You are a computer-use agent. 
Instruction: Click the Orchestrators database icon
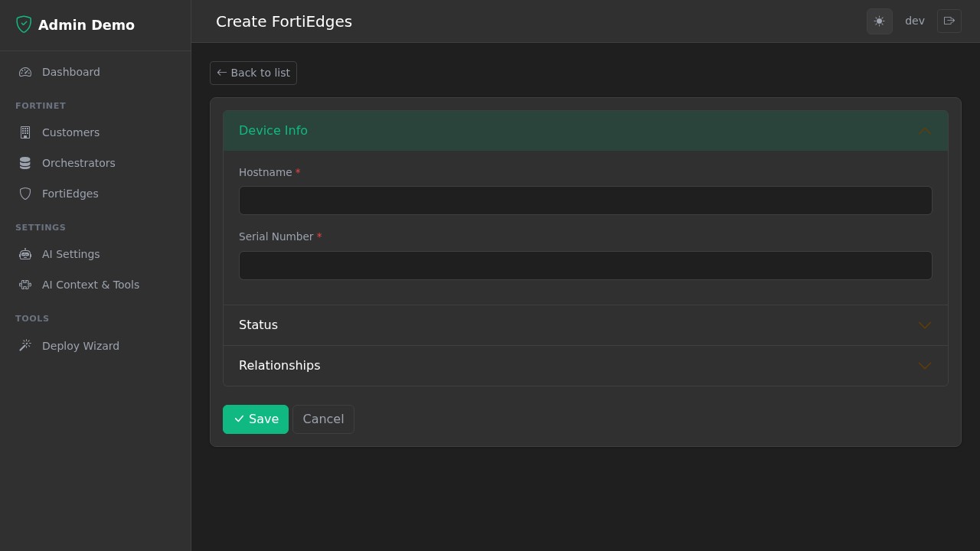25,163
